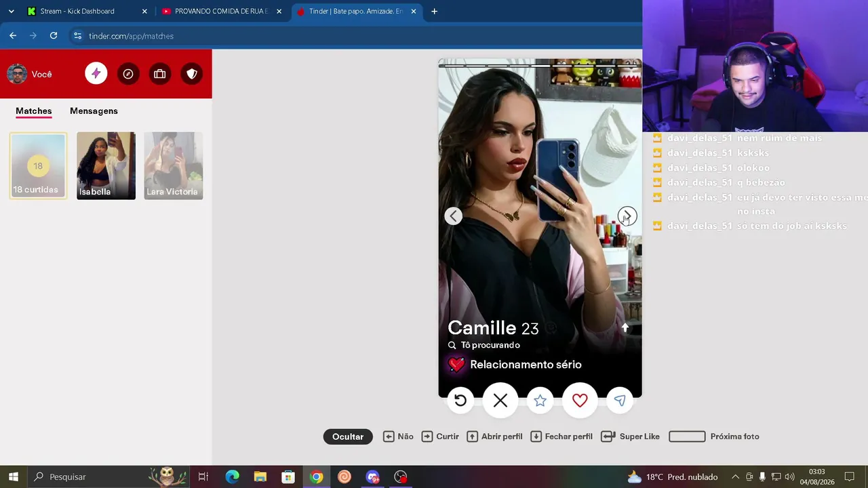Viewport: 868px width, 488px height.
Task: Go back in the browser
Action: tap(13, 36)
